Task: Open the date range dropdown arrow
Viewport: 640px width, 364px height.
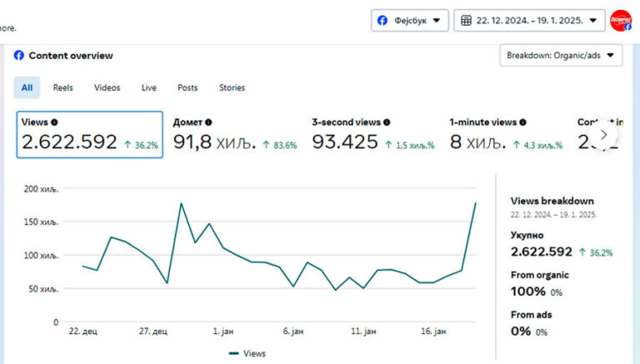Action: pos(592,20)
